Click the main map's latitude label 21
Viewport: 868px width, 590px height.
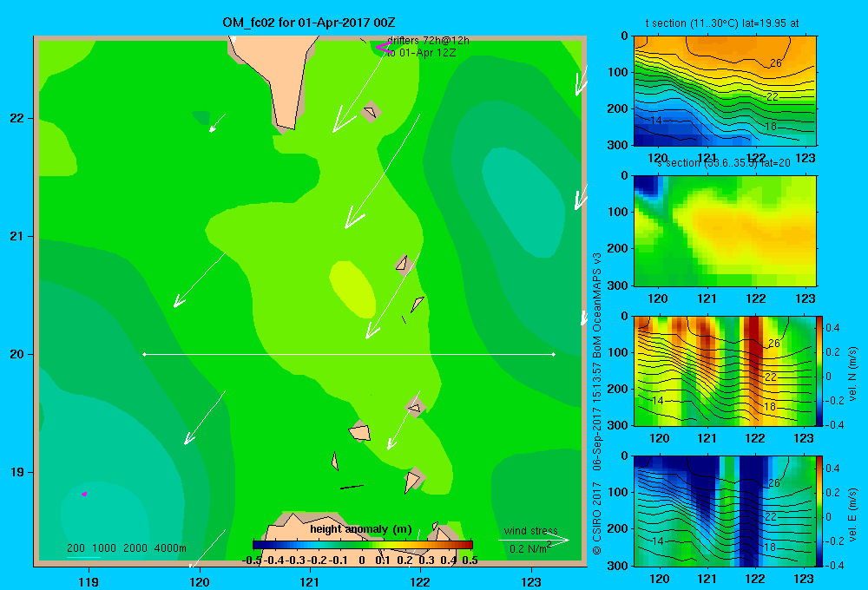[x=17, y=236]
